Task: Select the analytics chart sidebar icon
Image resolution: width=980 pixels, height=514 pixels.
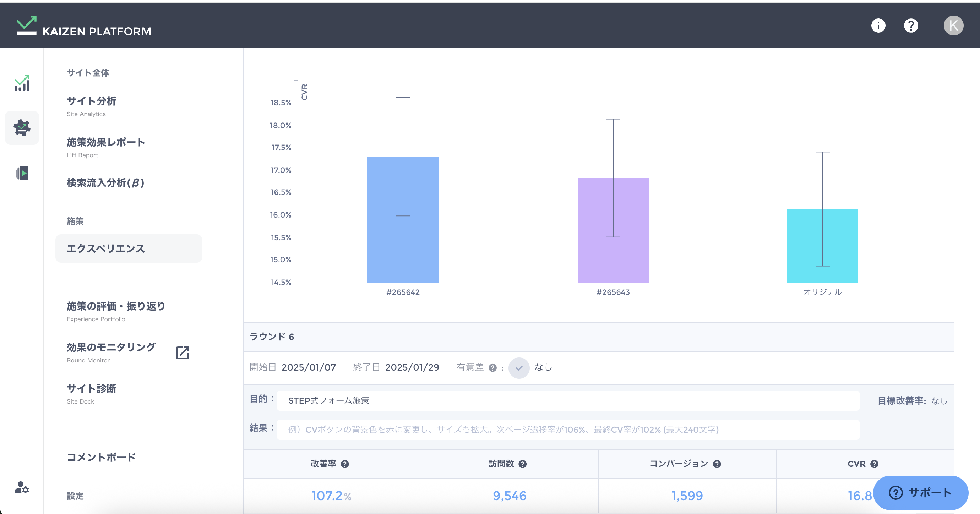Action: 22,83
